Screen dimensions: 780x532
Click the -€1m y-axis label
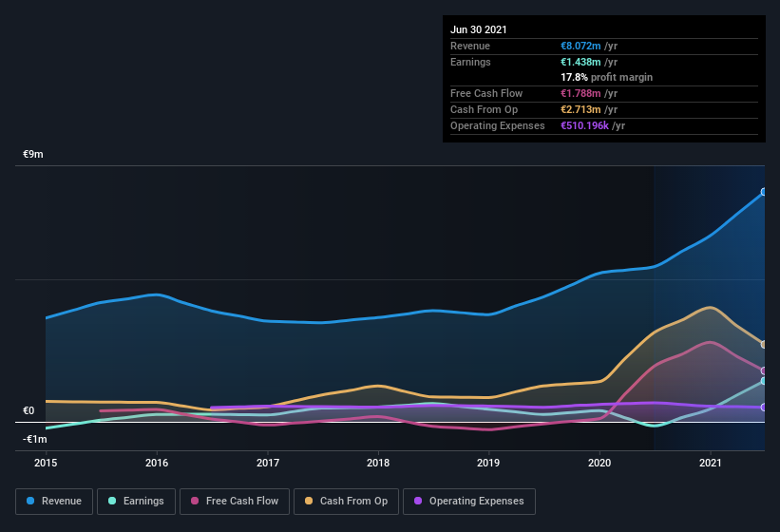[x=35, y=439]
